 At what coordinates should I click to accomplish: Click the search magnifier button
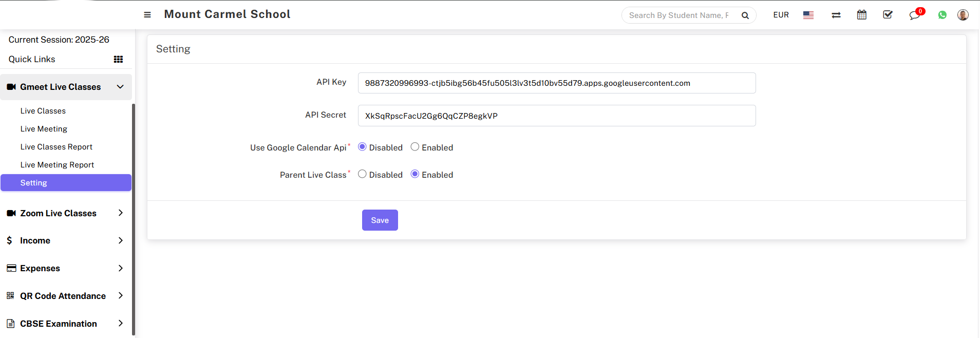(745, 15)
